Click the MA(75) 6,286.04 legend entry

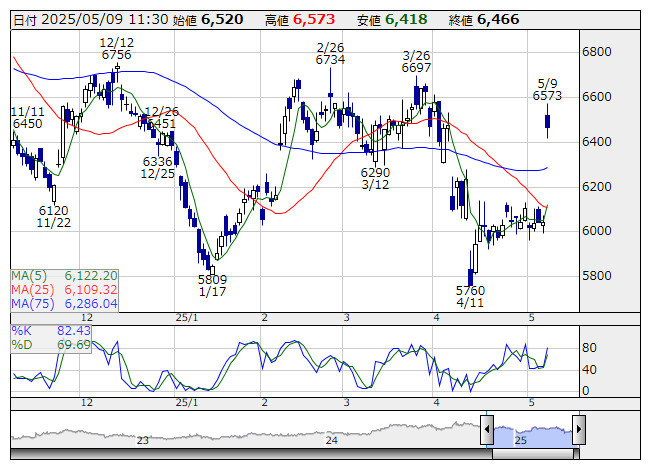[x=65, y=304]
